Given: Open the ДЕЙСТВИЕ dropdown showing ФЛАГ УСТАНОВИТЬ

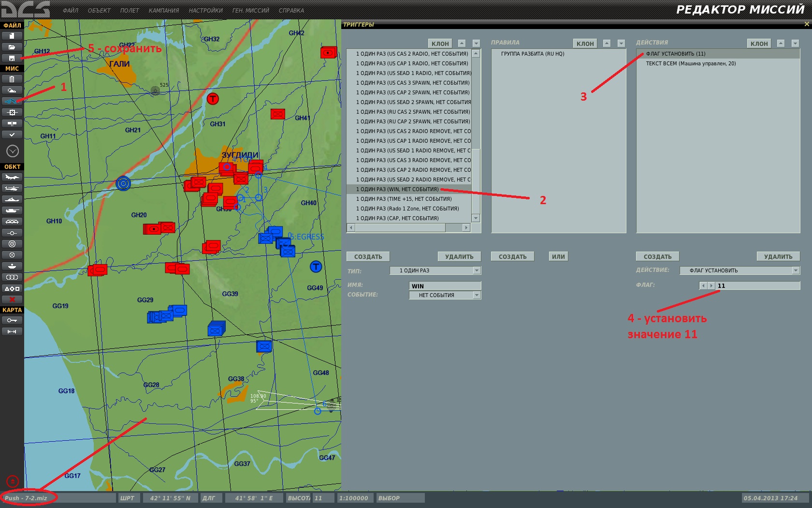Looking at the screenshot, I should [x=739, y=270].
